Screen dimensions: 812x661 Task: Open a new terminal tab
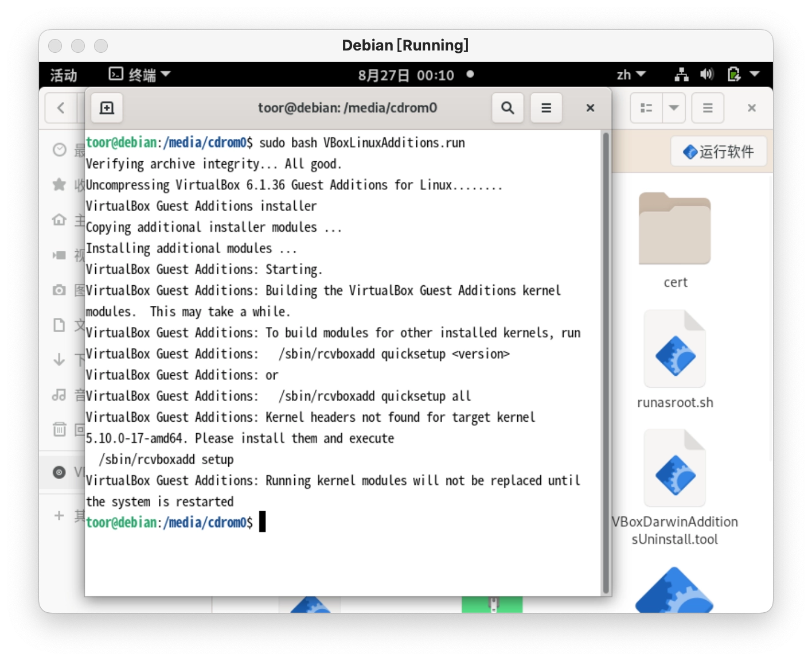[x=107, y=108]
